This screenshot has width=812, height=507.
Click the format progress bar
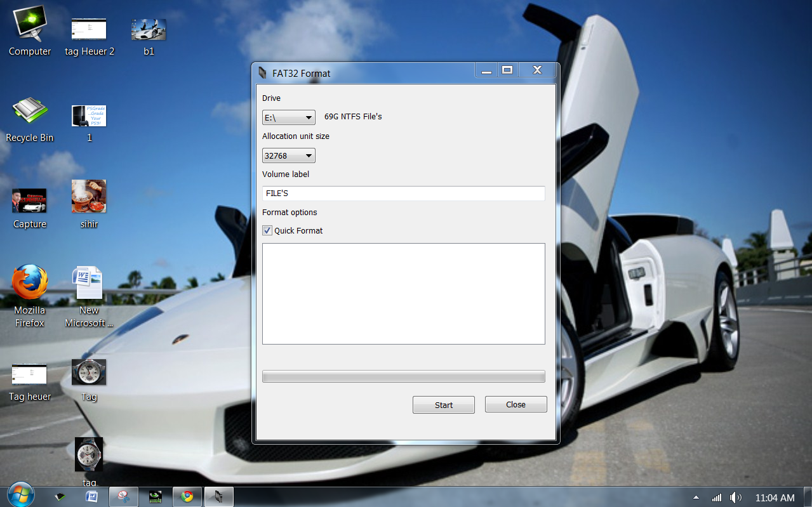pyautogui.click(x=403, y=376)
